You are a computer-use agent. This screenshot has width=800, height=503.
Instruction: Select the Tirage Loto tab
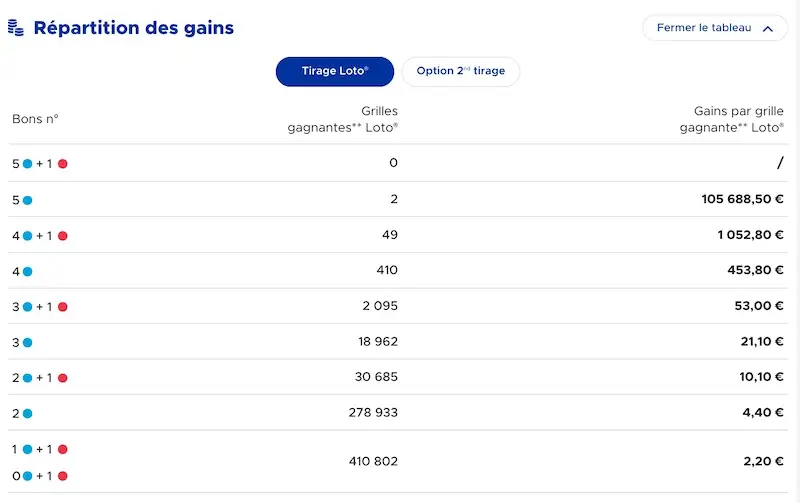click(335, 71)
